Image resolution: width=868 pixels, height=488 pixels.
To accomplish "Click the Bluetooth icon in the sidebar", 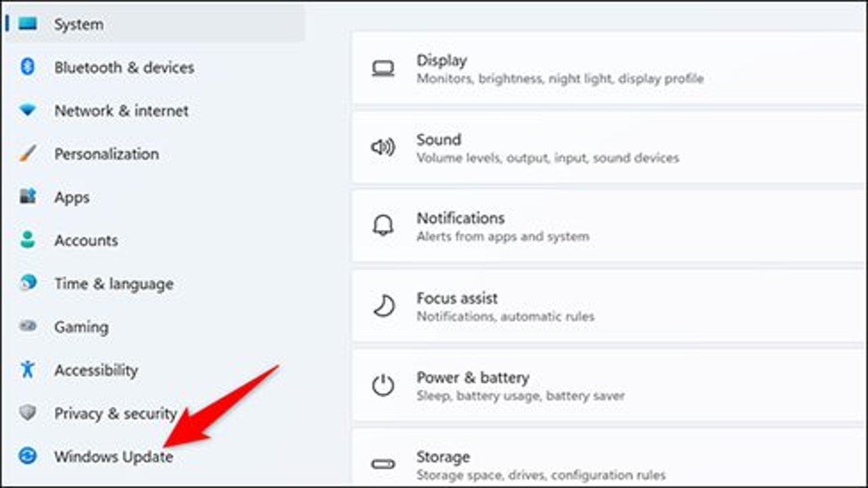I will point(27,67).
